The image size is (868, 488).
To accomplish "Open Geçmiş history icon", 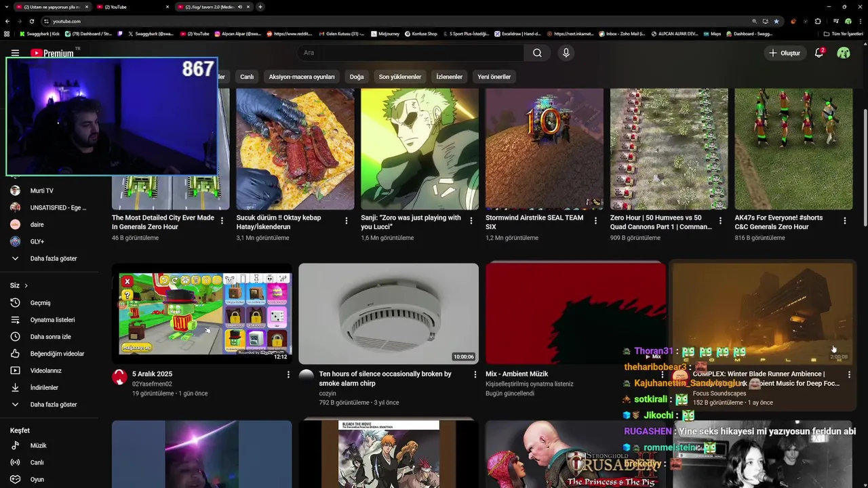I will click(x=15, y=303).
